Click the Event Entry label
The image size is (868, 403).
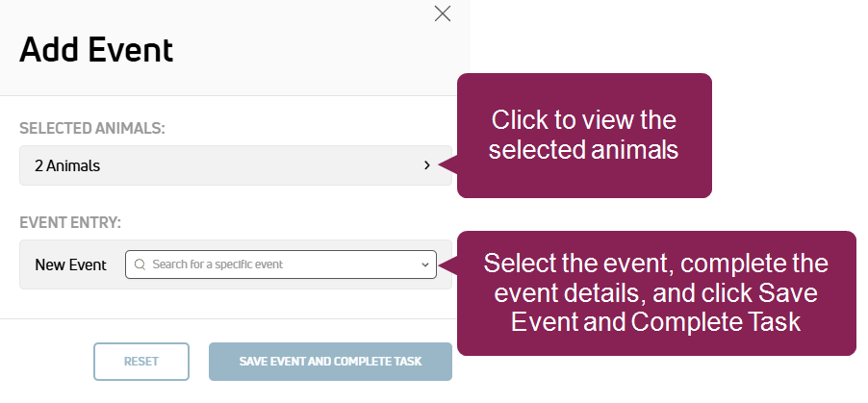(x=70, y=221)
